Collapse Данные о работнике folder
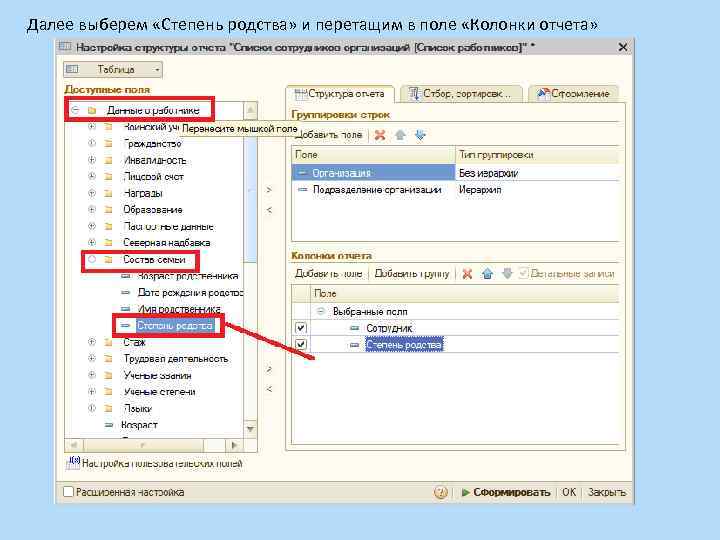Viewport: 720px width, 540px height. point(75,110)
